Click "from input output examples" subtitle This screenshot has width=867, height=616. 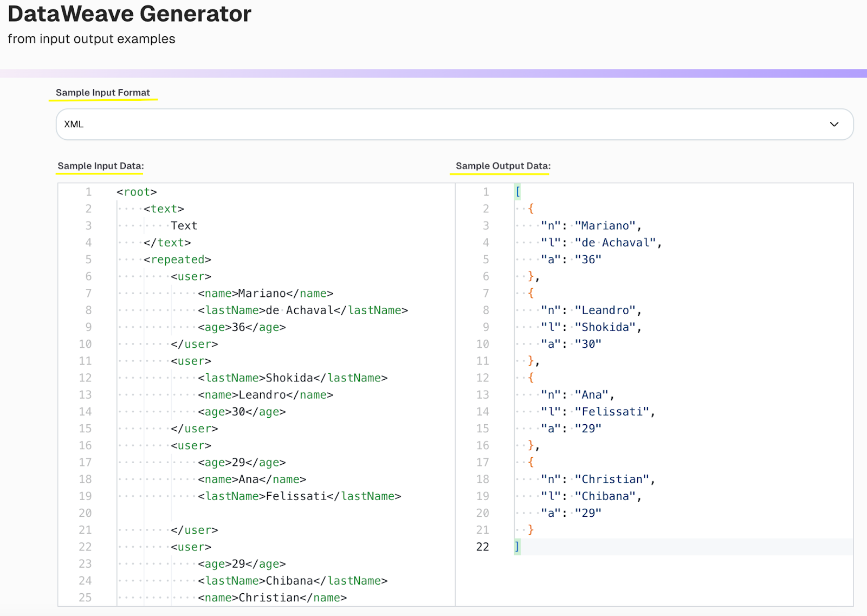(92, 39)
